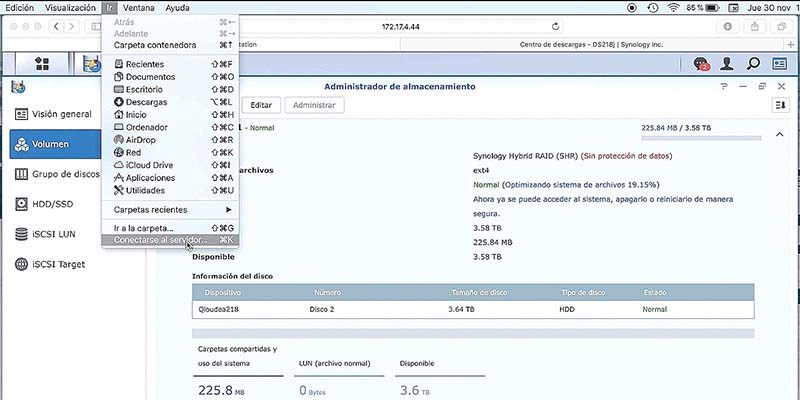Choose Red in the Ir menu
Image resolution: width=800 pixels, height=400 pixels.
pyautogui.click(x=170, y=153)
